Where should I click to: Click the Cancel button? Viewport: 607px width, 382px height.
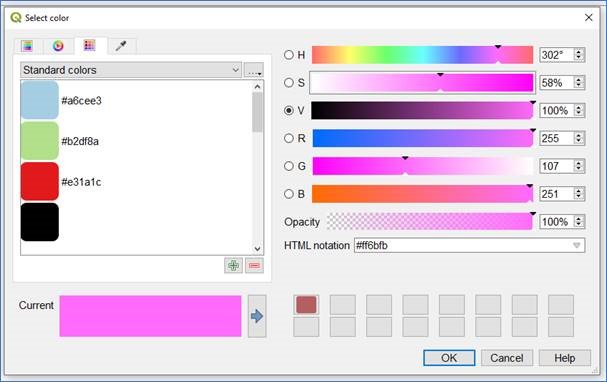coord(507,358)
